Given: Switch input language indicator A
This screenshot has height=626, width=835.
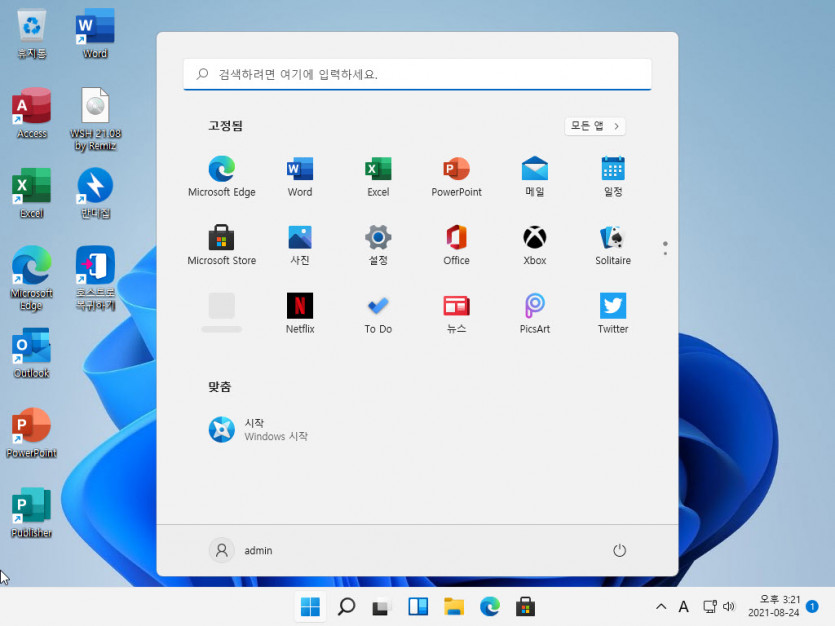Looking at the screenshot, I should pos(683,606).
